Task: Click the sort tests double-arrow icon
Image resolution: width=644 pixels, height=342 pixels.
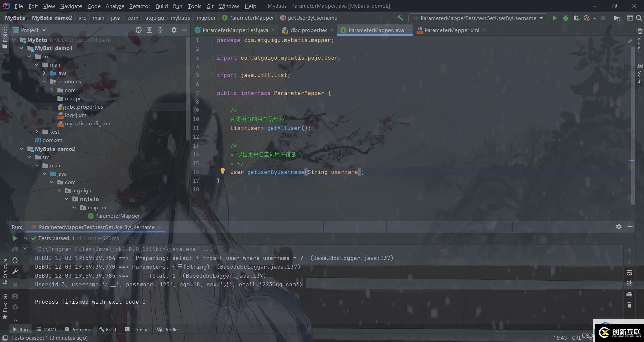Action: [25, 238]
